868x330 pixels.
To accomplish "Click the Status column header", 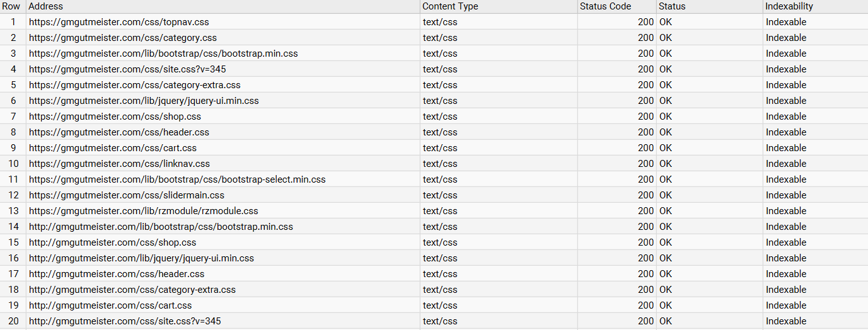I will point(672,6).
